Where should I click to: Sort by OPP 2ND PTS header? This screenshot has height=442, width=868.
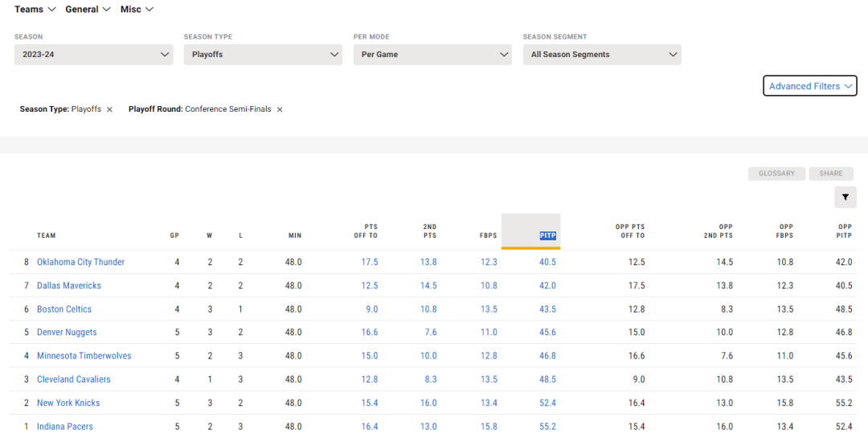click(719, 231)
